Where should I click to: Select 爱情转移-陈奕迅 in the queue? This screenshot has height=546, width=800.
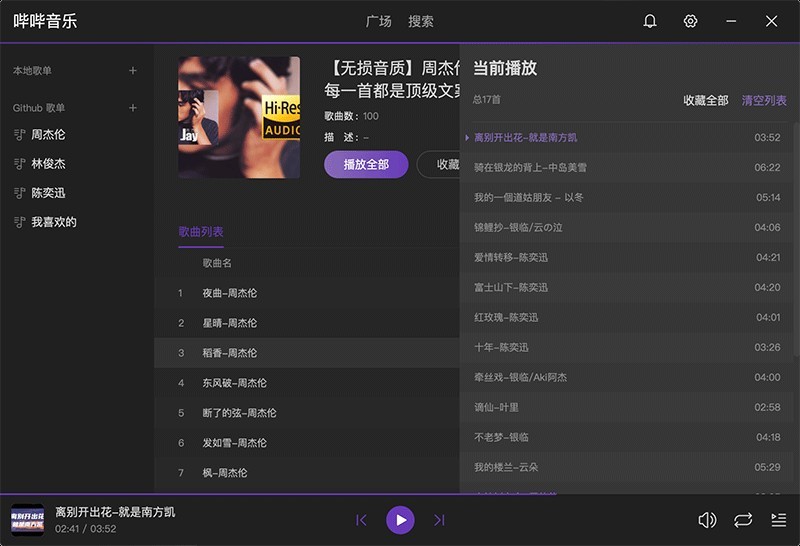[x=511, y=257]
